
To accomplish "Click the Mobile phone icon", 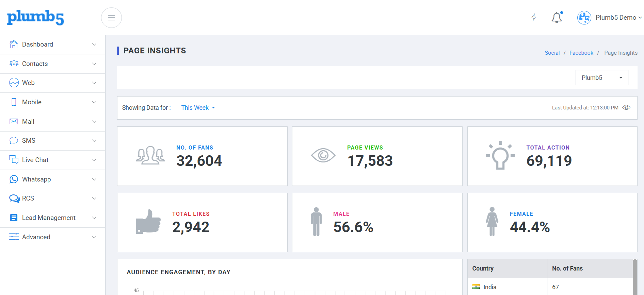I will coord(14,102).
